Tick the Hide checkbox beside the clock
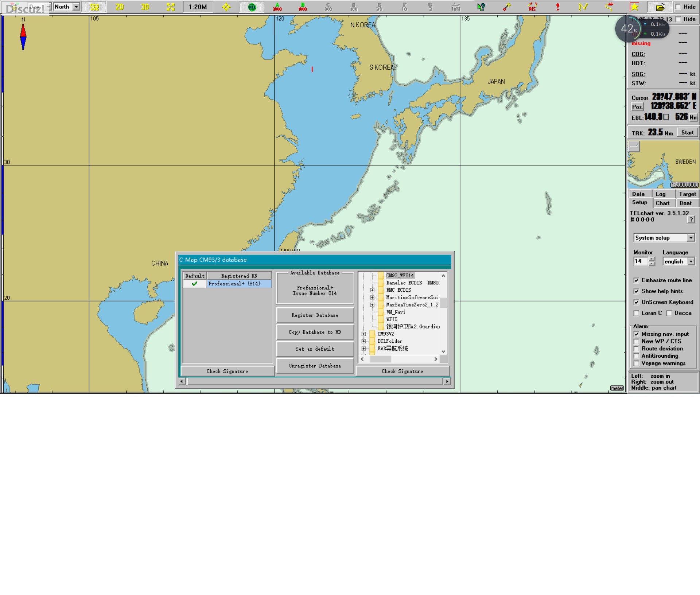The width and height of the screenshot is (700, 595). click(x=678, y=19)
